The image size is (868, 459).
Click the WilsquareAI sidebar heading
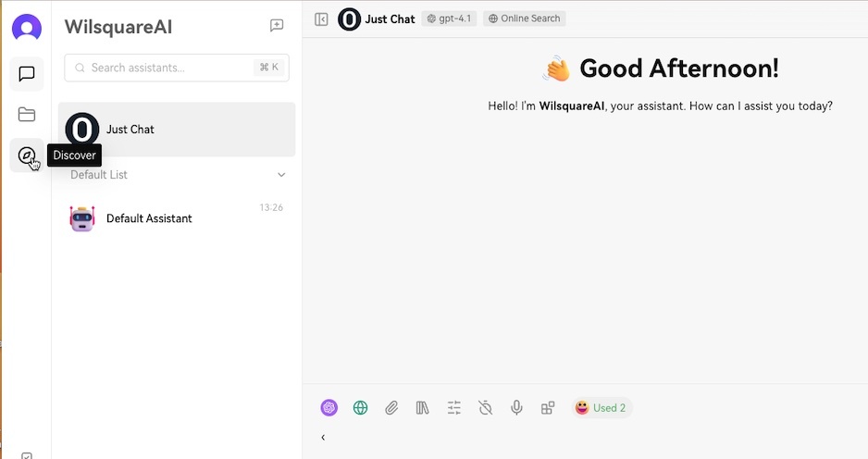[x=118, y=27]
